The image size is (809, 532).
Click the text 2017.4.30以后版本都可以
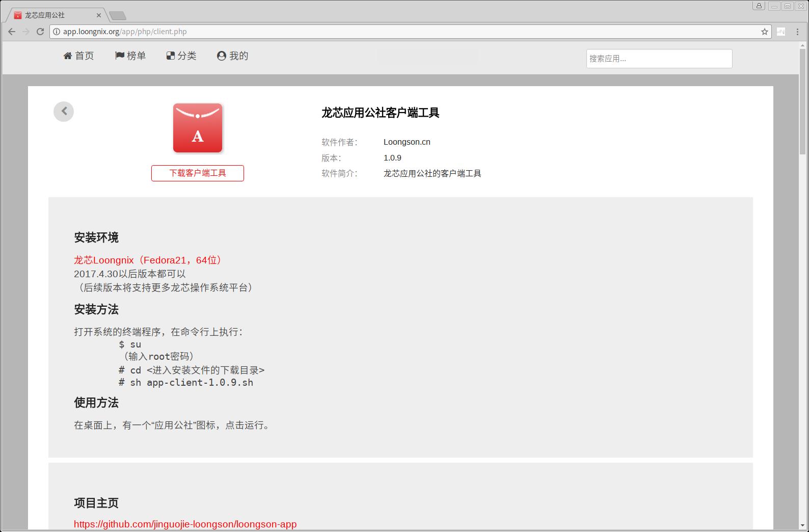coord(130,274)
